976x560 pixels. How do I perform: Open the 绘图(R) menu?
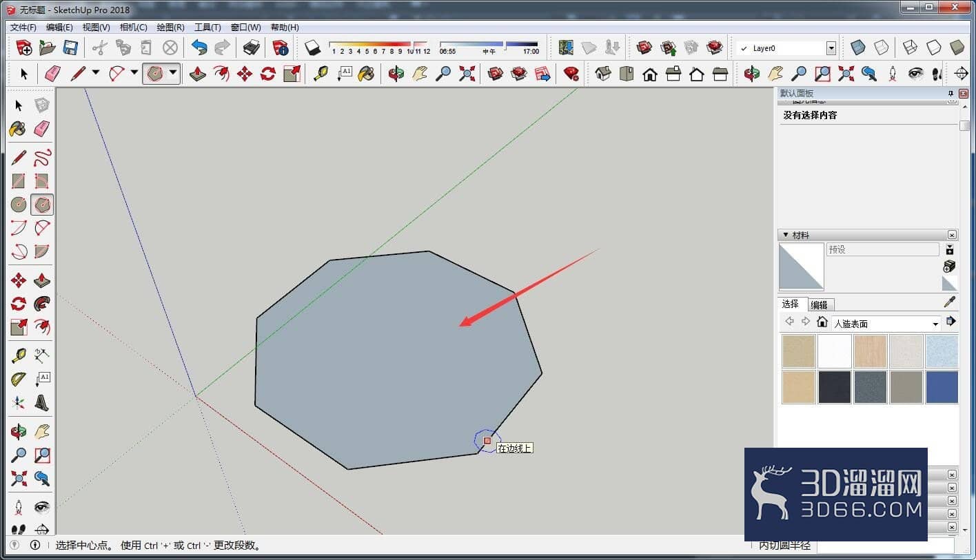[x=170, y=28]
